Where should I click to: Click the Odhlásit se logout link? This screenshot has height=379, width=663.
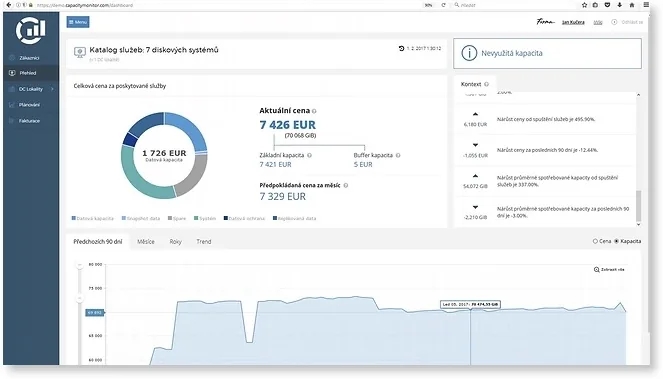tap(632, 22)
